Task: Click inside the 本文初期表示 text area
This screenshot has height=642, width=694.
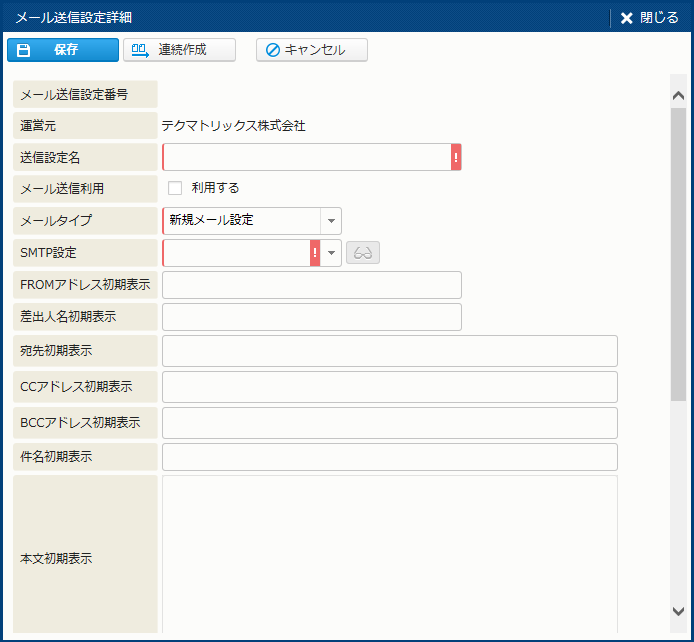Action: point(389,555)
